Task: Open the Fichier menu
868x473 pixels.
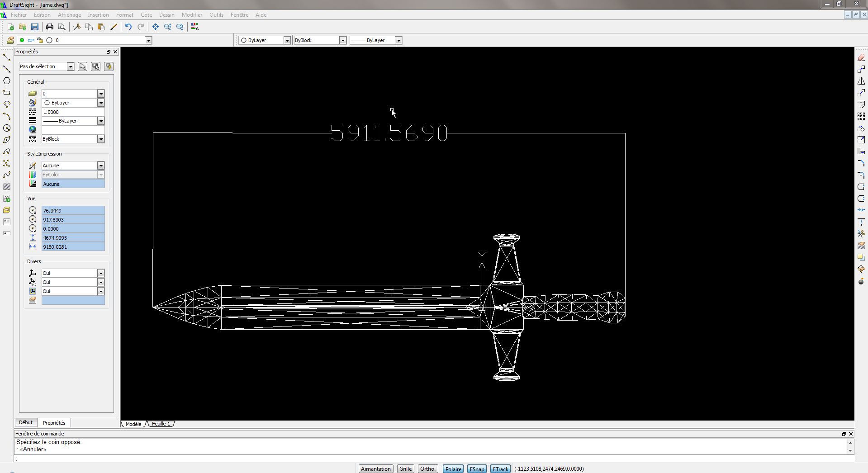Action: [19, 15]
